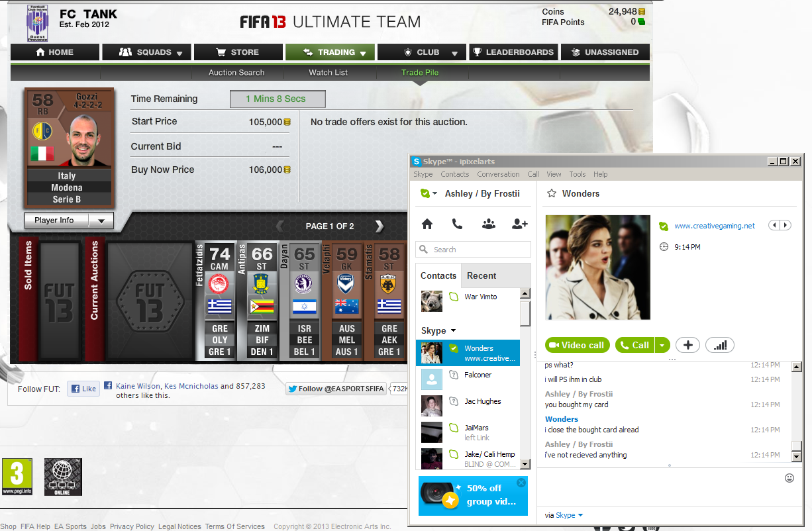812x531 pixels.
Task: Click the Kaine Wilson profile link
Action: coord(138,386)
